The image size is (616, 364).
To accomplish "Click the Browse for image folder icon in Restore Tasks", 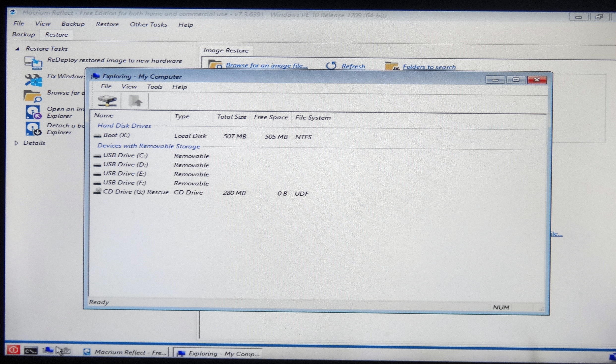I will coord(32,96).
